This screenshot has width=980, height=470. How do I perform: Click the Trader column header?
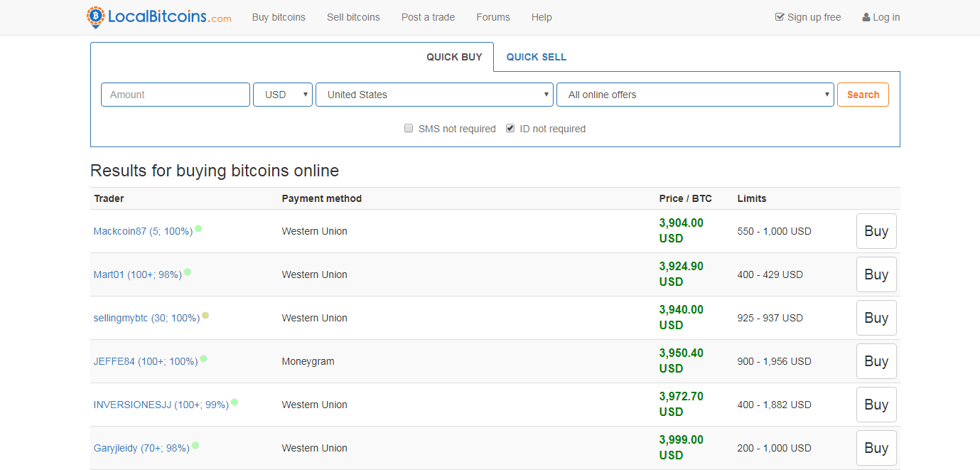(x=109, y=198)
